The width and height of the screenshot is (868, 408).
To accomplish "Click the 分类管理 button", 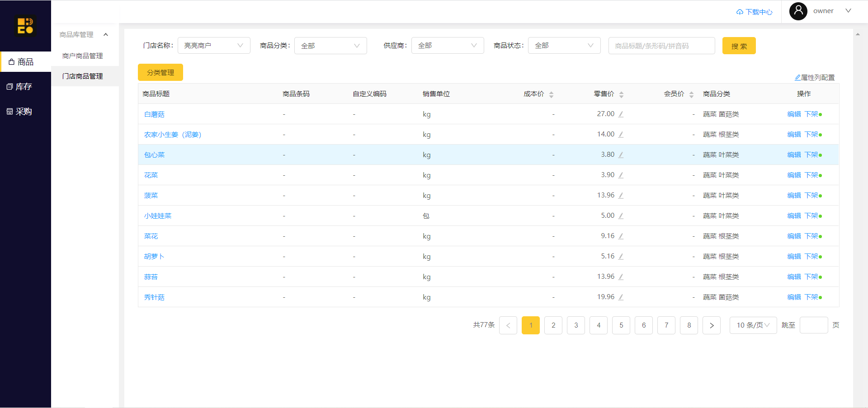I will 160,72.
